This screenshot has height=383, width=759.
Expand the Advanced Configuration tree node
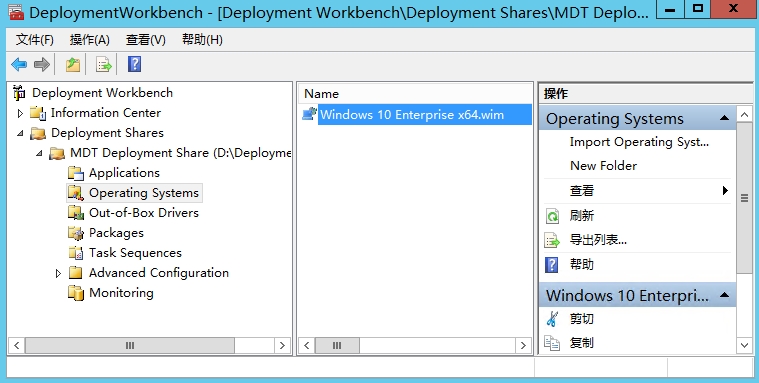point(58,273)
